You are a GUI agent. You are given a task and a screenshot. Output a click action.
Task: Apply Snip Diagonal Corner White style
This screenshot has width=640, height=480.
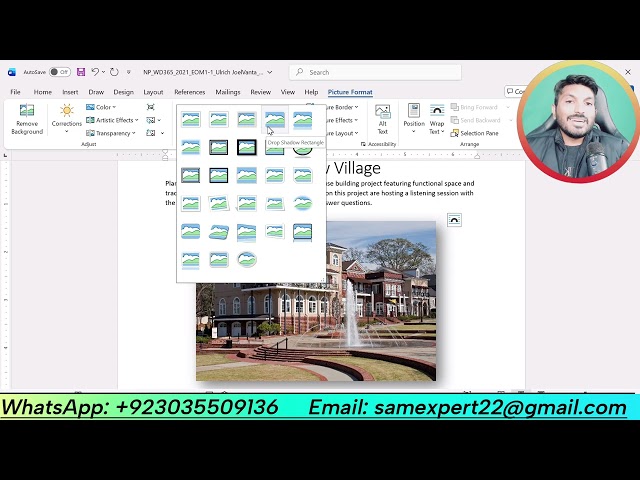coord(303,175)
